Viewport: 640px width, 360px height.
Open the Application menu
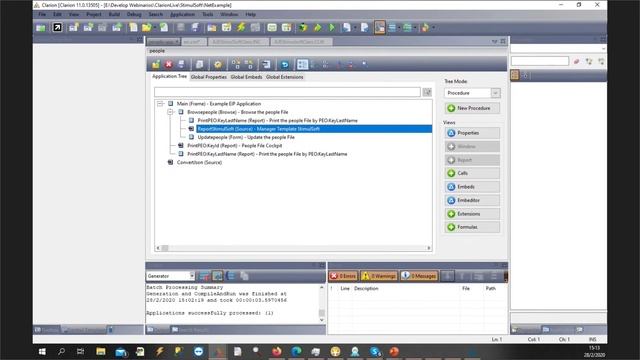pos(182,14)
